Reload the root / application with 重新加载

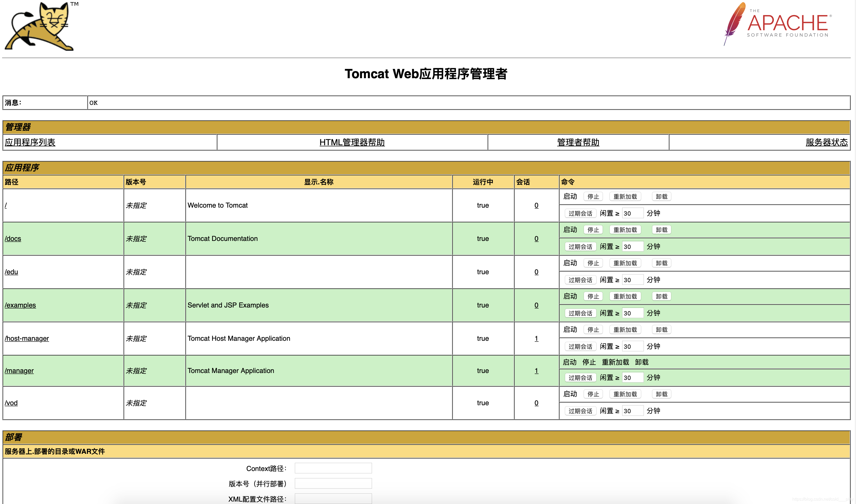tap(625, 196)
